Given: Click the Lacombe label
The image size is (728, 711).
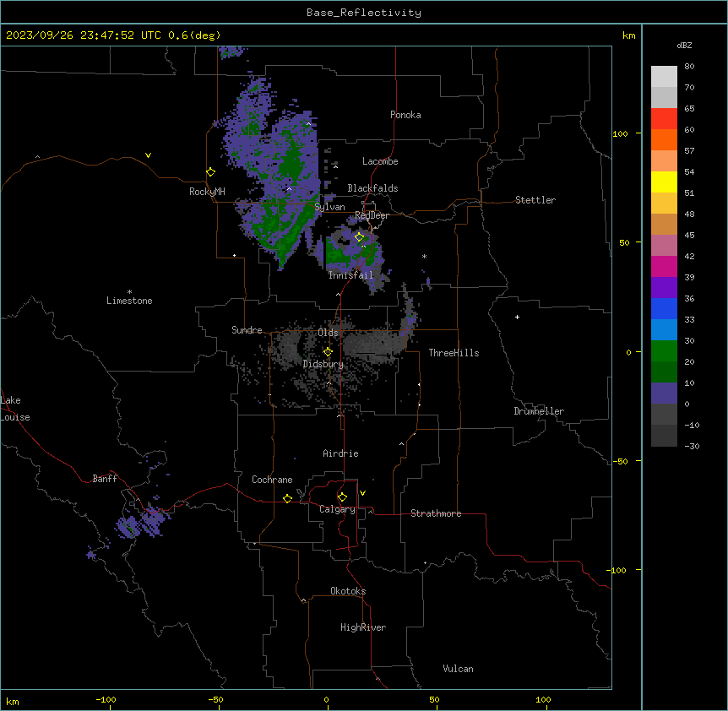Looking at the screenshot, I should pos(380,161).
